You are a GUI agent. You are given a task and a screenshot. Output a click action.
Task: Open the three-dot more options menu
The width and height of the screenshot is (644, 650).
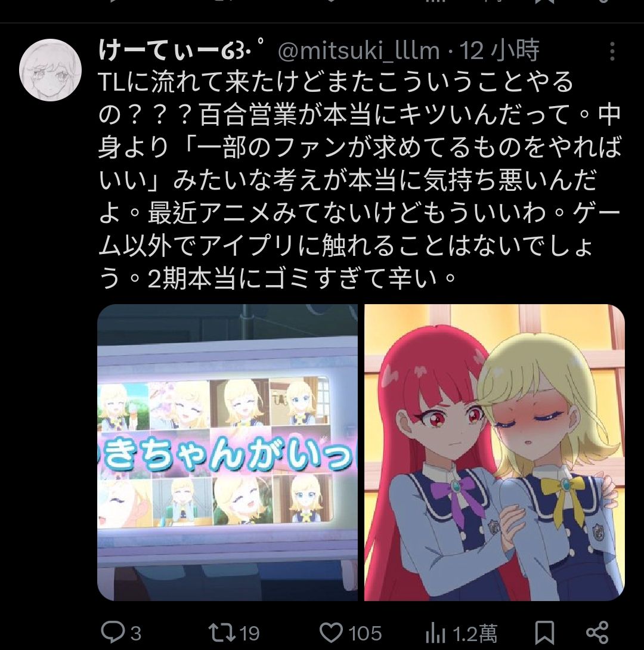(x=612, y=51)
